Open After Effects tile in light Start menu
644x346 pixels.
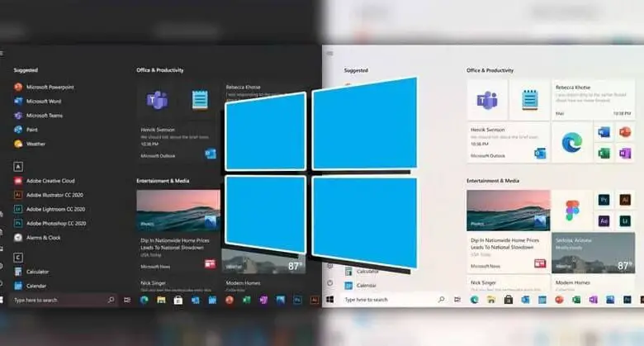(604, 221)
